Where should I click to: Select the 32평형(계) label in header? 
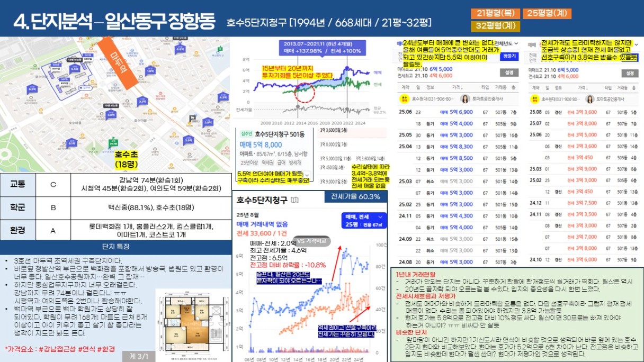coord(495,26)
